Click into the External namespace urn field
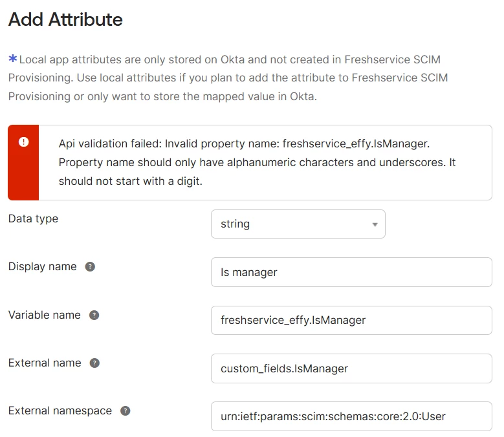504x437 pixels. pyautogui.click(x=351, y=416)
